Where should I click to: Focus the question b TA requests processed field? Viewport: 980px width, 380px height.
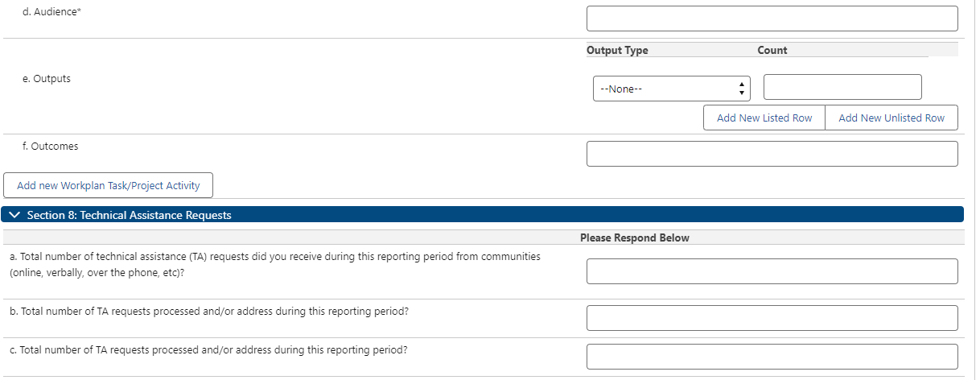[x=772, y=318]
